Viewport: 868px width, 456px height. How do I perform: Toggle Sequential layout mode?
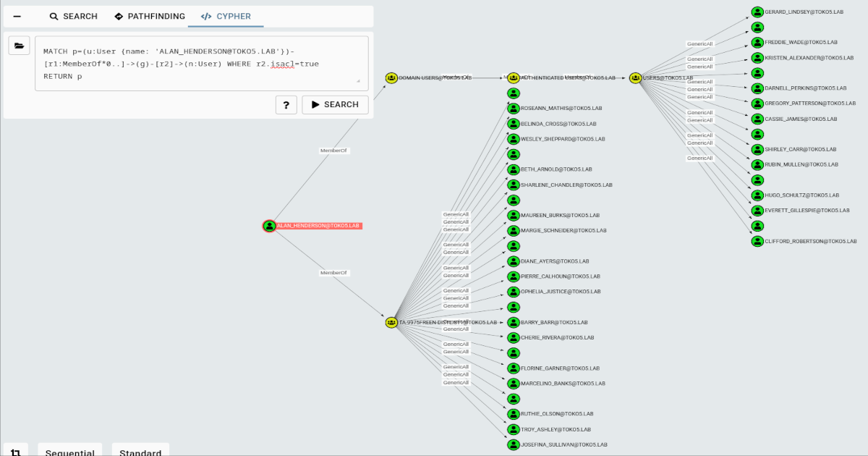(69, 451)
